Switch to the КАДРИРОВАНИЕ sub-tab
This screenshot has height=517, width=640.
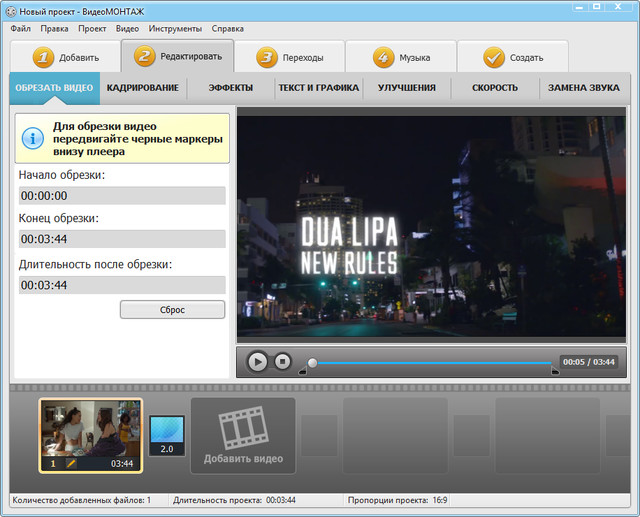tap(143, 88)
